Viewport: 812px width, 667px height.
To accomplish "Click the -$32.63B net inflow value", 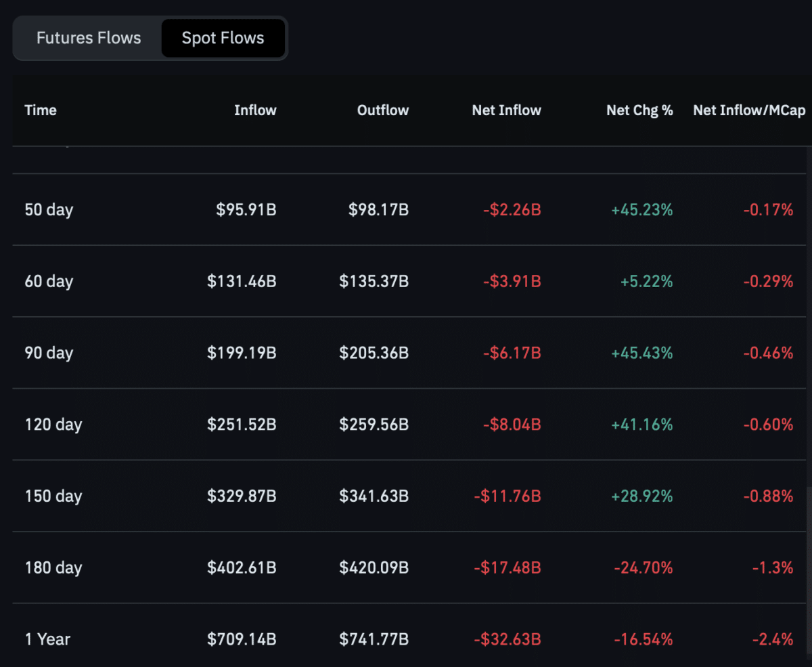I will pyautogui.click(x=507, y=639).
